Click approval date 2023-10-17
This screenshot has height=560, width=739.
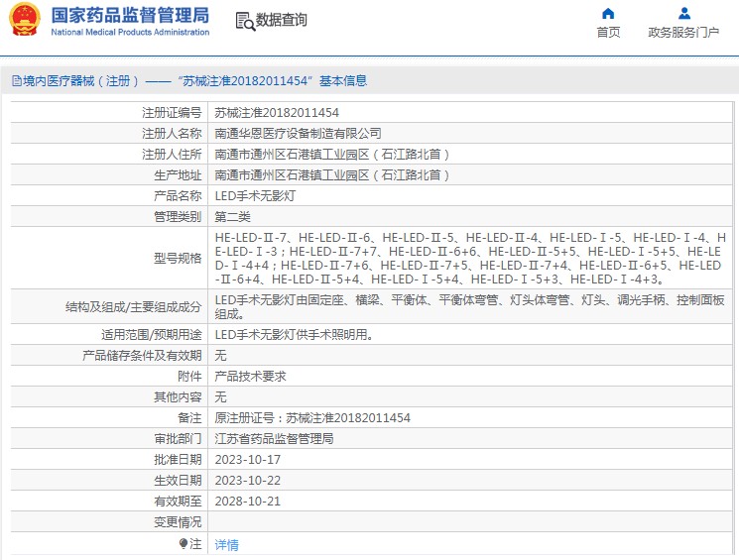[x=248, y=459]
